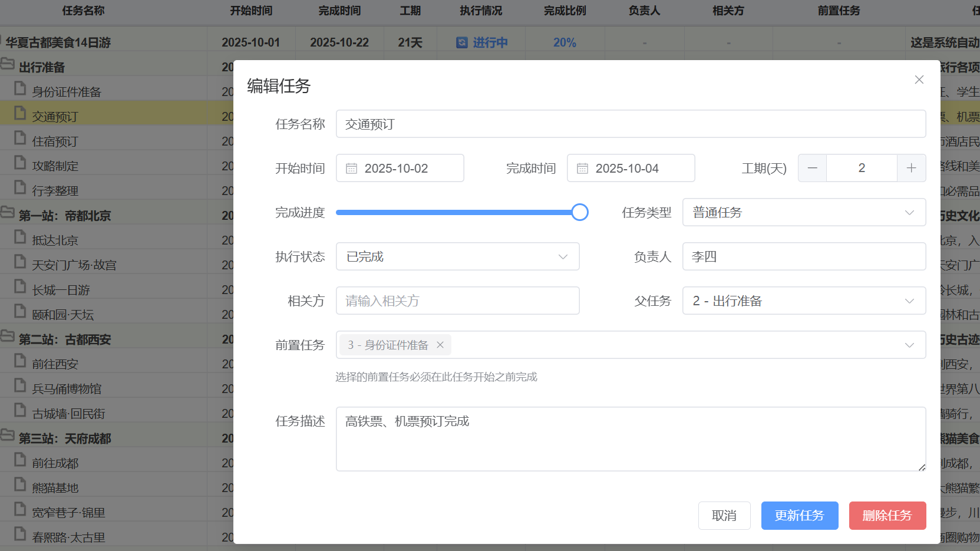Viewport: 980px width, 551px height.
Task: Remove the 身份证件准备 prerequisite tag
Action: [x=440, y=345]
